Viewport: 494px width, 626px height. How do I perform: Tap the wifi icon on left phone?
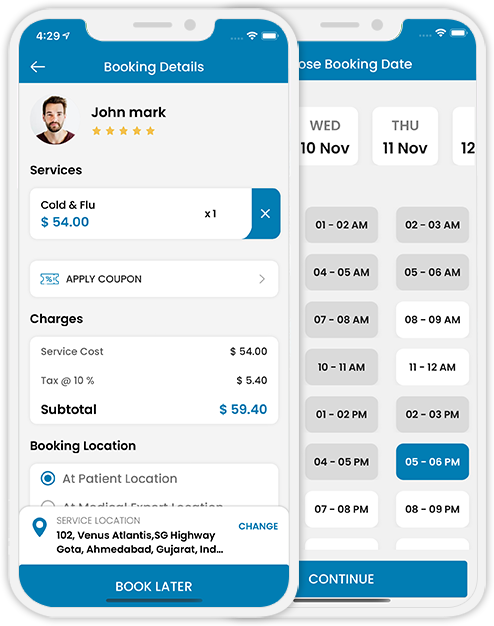(x=252, y=36)
